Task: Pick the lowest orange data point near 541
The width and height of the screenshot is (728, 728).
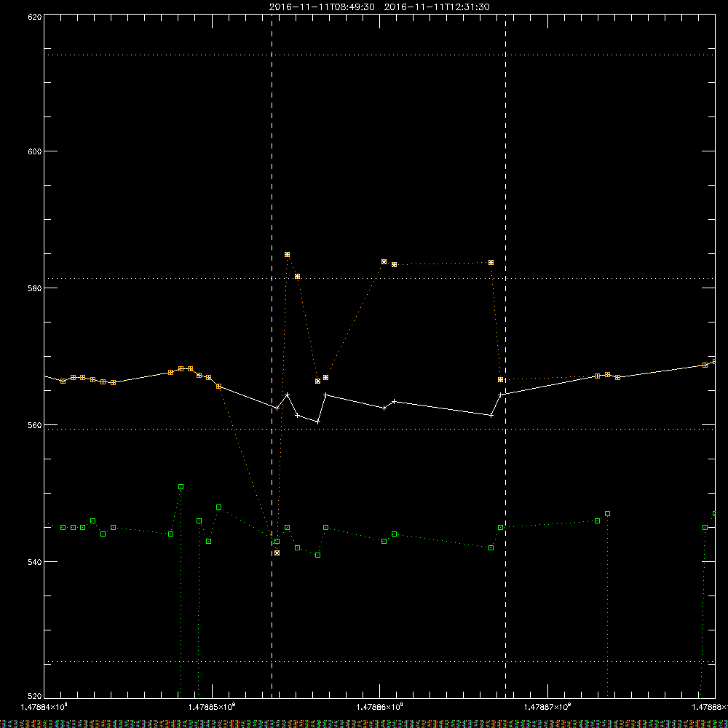Action: (x=277, y=553)
